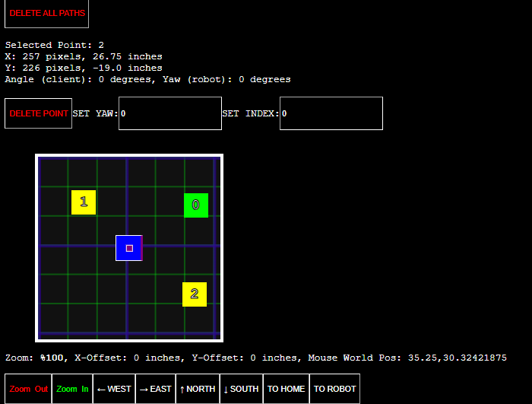Select green waypoint marker 0
The height and width of the screenshot is (404, 532).
click(x=196, y=205)
